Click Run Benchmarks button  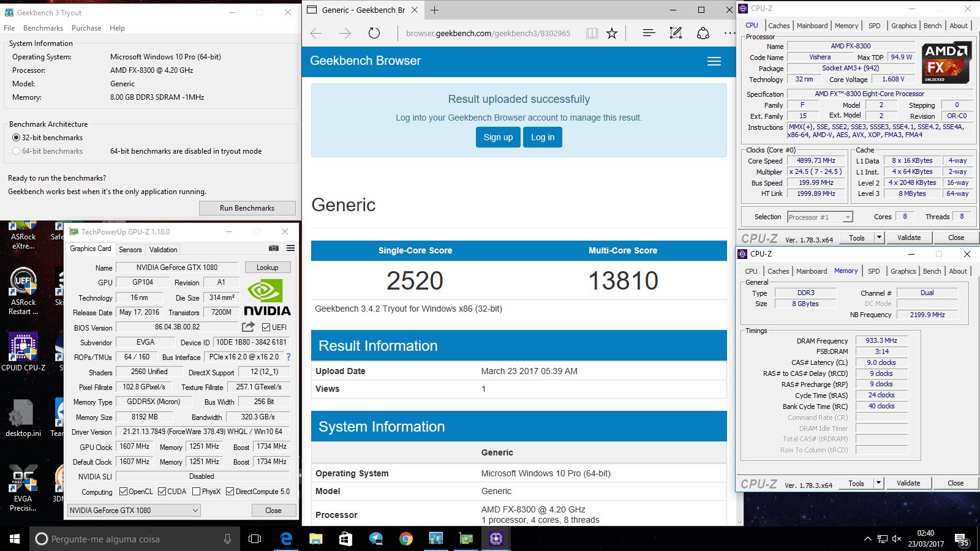(247, 208)
